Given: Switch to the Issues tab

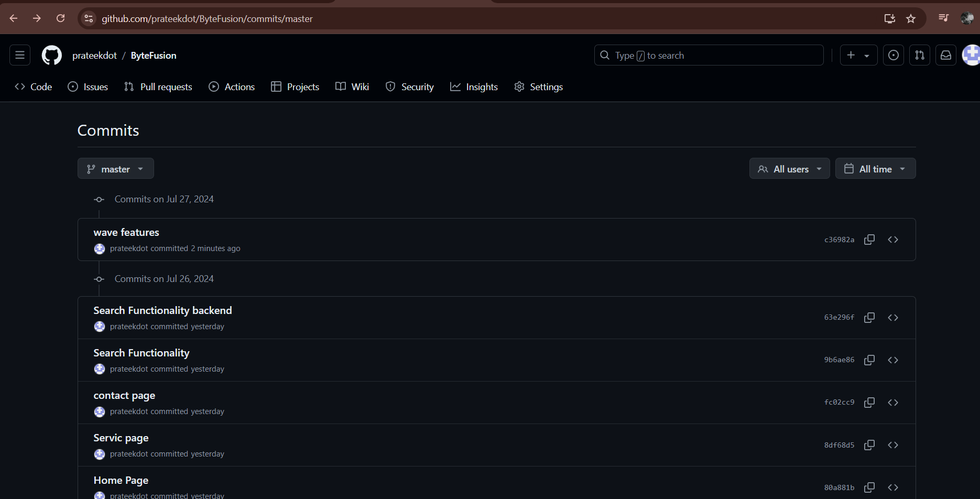Looking at the screenshot, I should coord(88,86).
